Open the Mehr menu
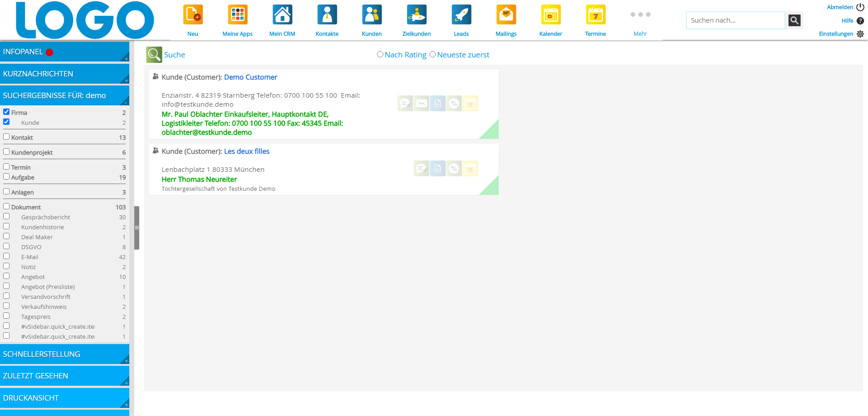The height and width of the screenshot is (416, 868). [640, 20]
